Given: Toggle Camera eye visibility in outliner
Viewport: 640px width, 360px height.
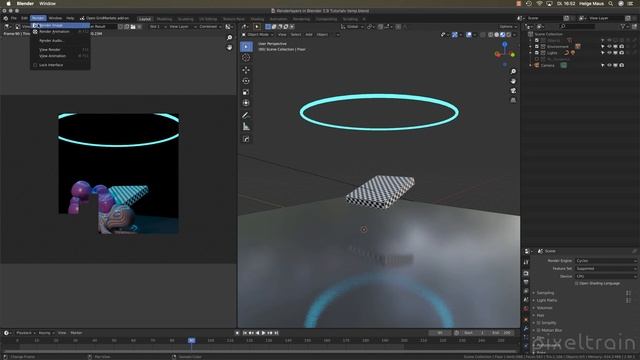Looking at the screenshot, I should 609,65.
